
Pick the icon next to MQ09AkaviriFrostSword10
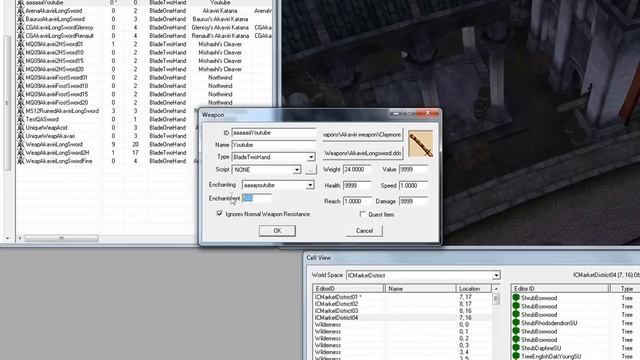pyautogui.click(x=20, y=86)
